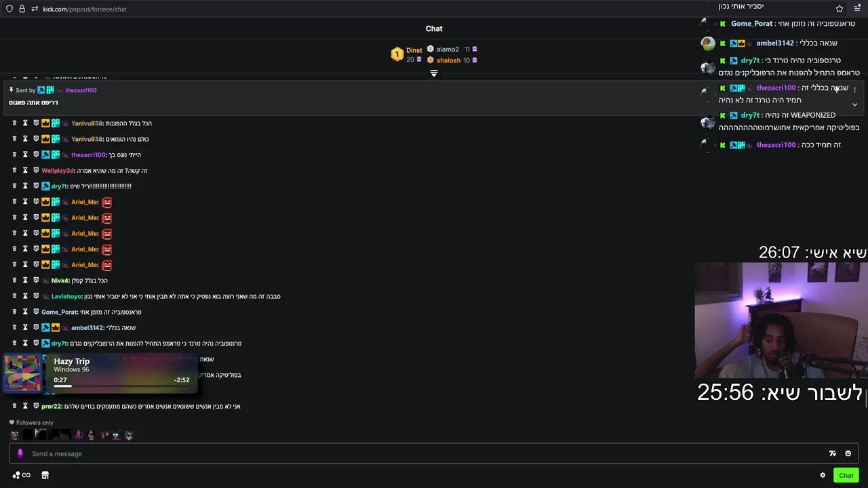Open the chat settings gear
The image size is (868, 488).
click(x=823, y=475)
